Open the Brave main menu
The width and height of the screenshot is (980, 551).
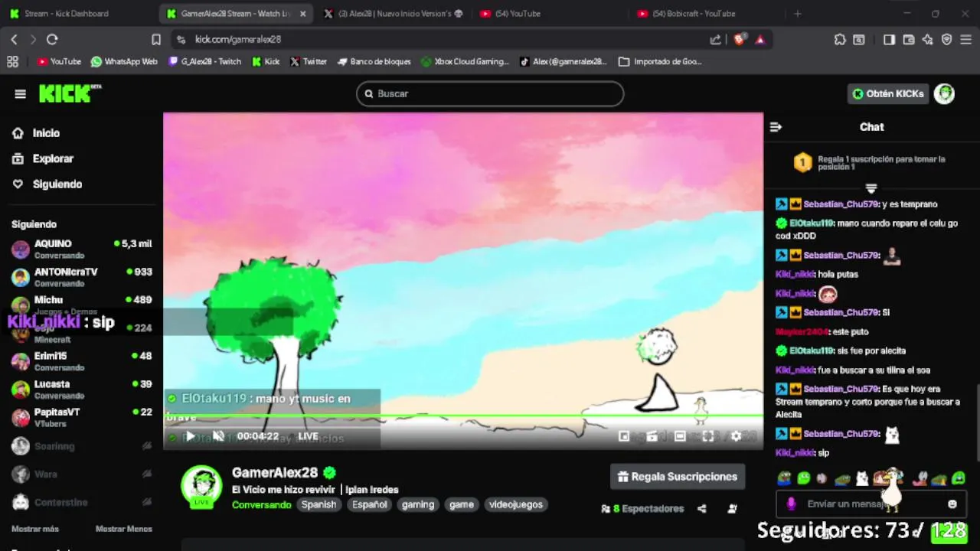[x=966, y=39]
